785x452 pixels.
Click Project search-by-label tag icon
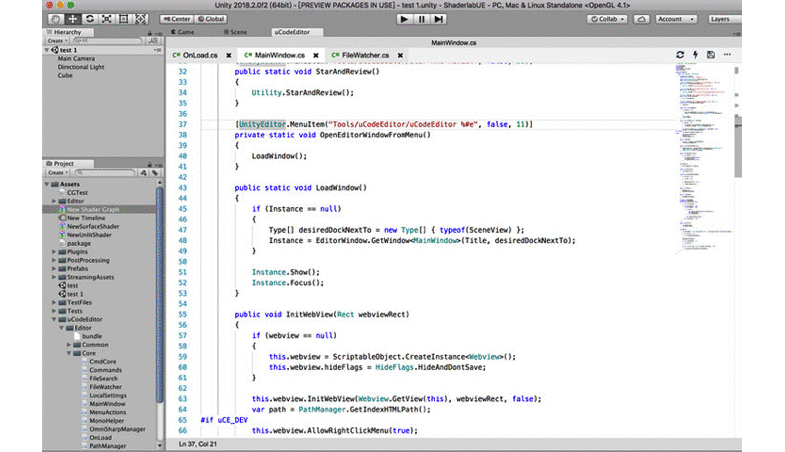pos(155,173)
